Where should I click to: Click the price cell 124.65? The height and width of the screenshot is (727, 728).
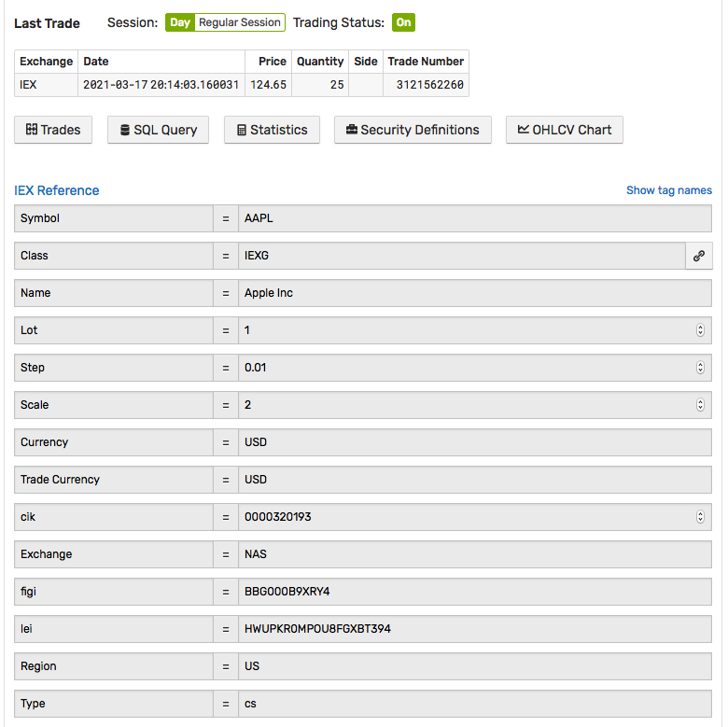(269, 85)
